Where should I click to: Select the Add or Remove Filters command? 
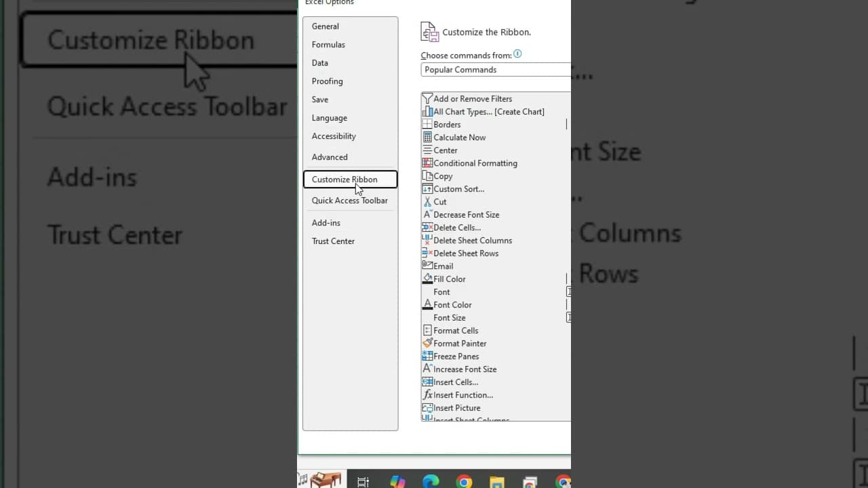[x=495, y=99]
